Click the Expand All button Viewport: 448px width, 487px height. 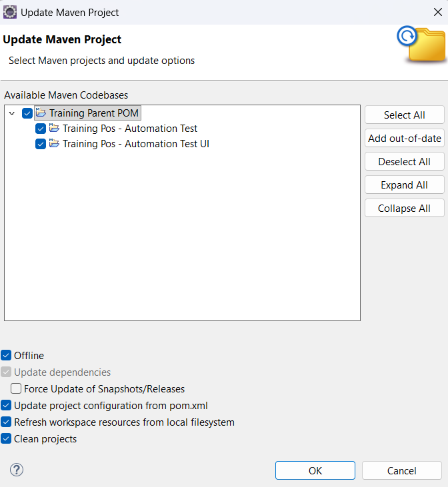(x=405, y=185)
